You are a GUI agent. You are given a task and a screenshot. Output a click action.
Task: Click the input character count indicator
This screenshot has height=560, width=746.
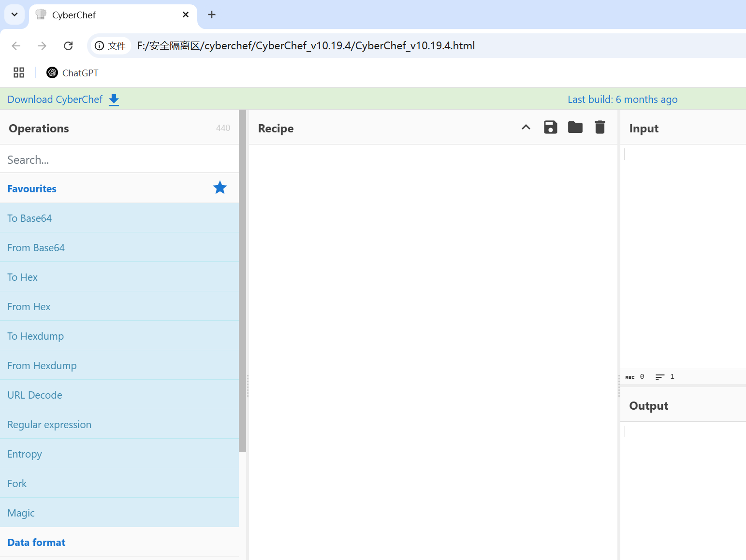tap(635, 377)
